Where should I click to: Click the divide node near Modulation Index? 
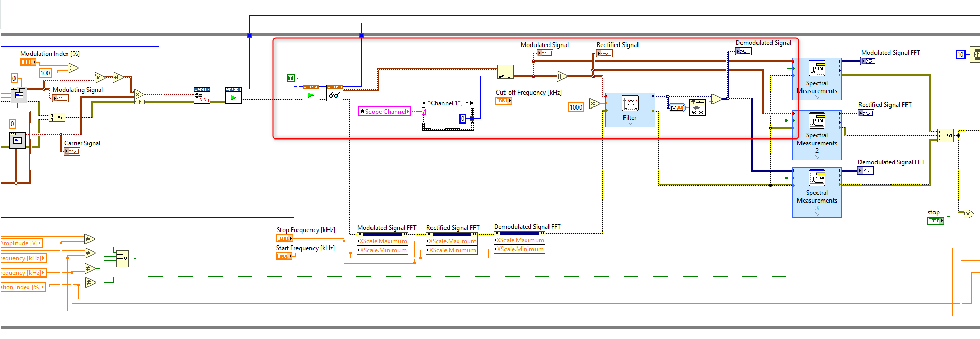pyautogui.click(x=73, y=68)
